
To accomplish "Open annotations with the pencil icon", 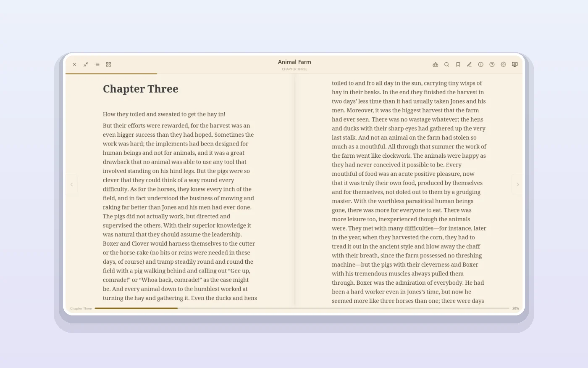I will tap(469, 64).
